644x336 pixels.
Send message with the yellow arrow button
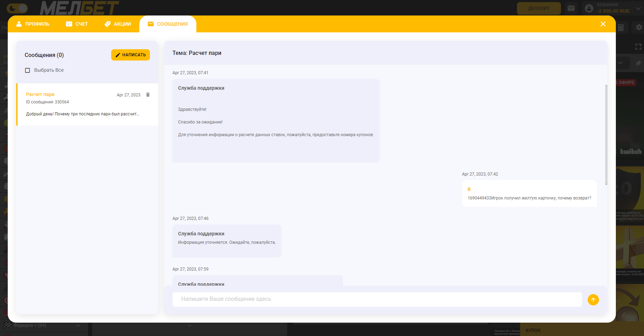[593, 300]
